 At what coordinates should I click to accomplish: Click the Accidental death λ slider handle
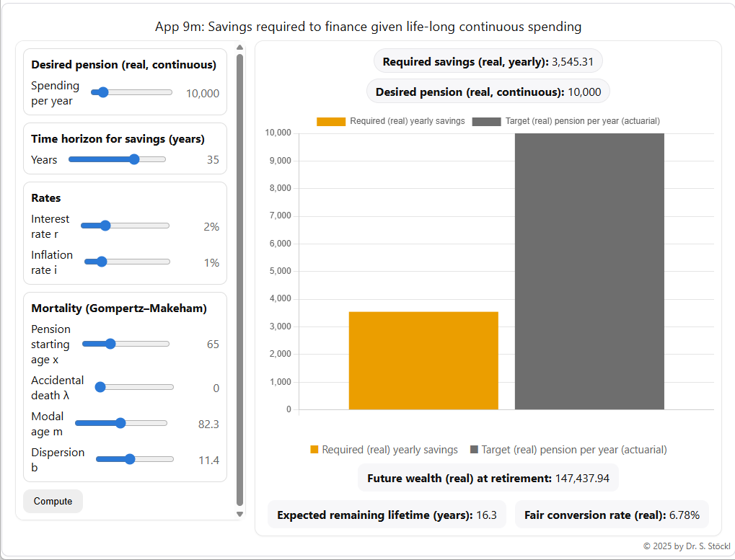point(100,387)
